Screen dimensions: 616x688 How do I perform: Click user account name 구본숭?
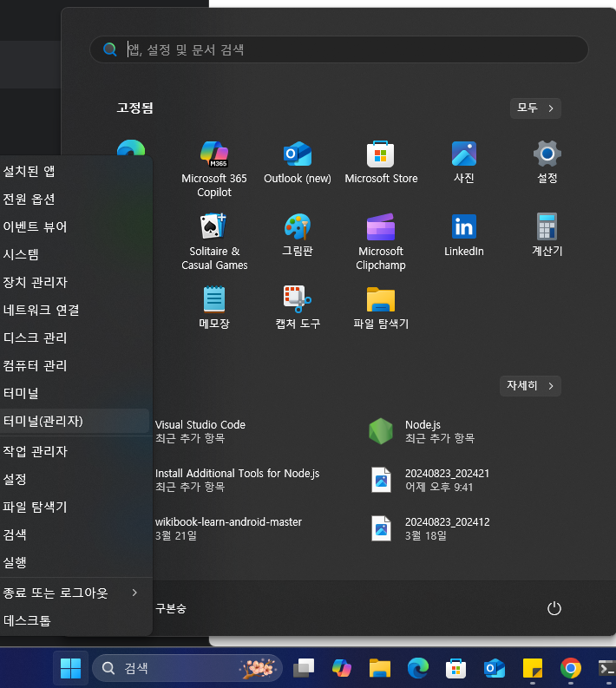pos(171,608)
